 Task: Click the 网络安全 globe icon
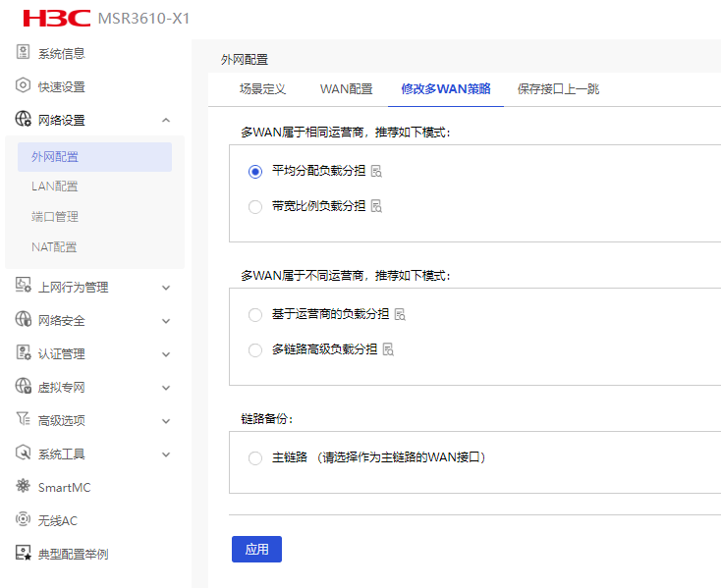[23, 319]
